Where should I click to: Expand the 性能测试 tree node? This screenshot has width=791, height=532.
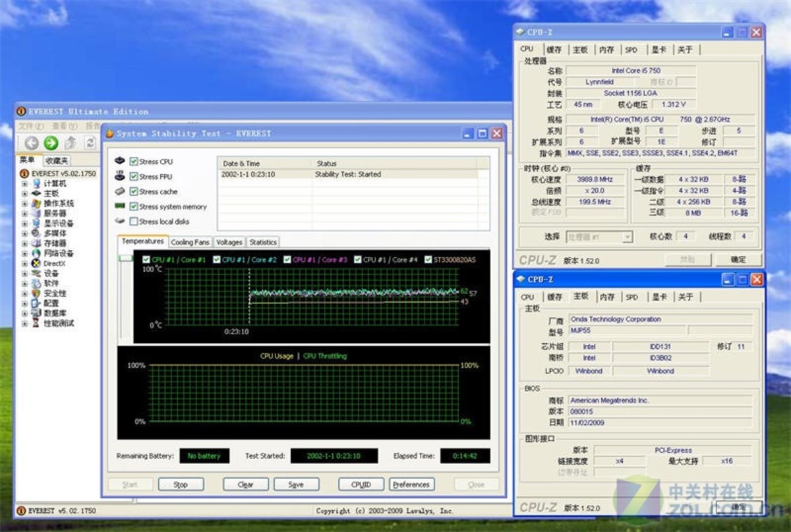point(25,323)
